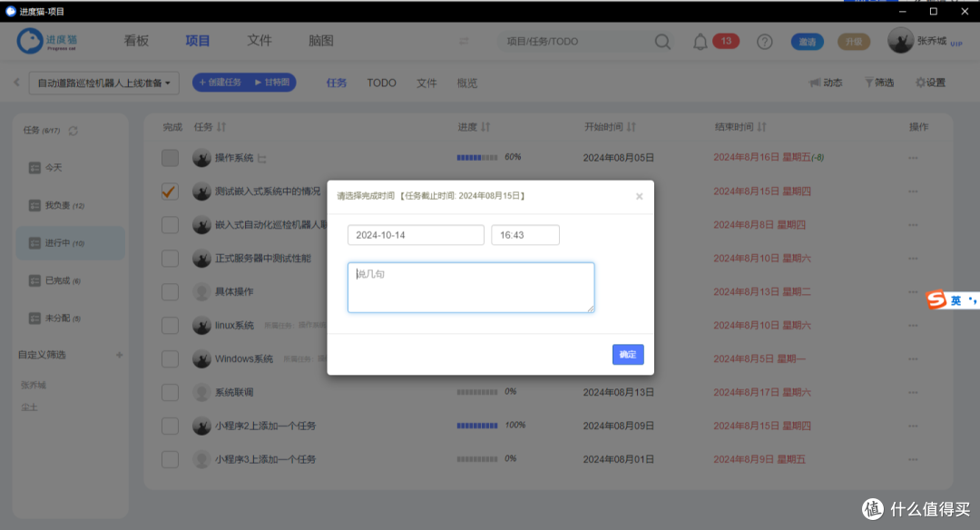This screenshot has width=980, height=530.
Task: Select the 已完成 sidebar filter
Action: pyautogui.click(x=70, y=280)
